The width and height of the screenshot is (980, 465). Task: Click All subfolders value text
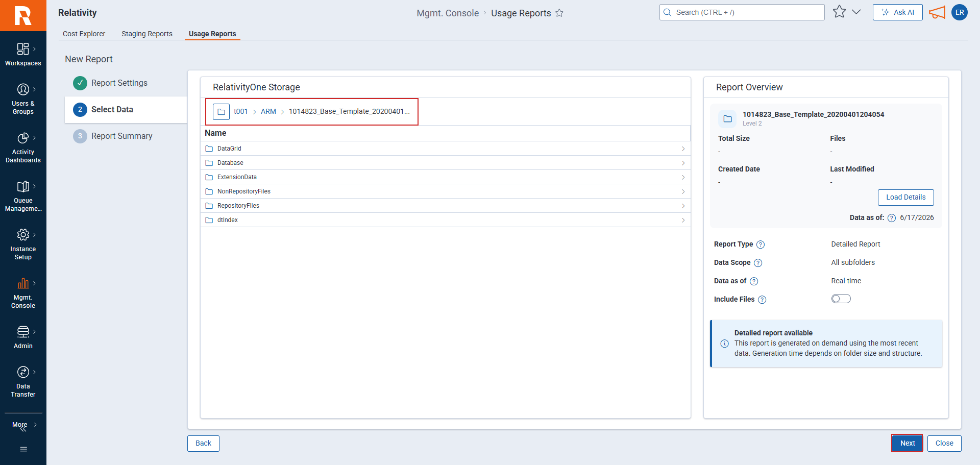tap(853, 262)
